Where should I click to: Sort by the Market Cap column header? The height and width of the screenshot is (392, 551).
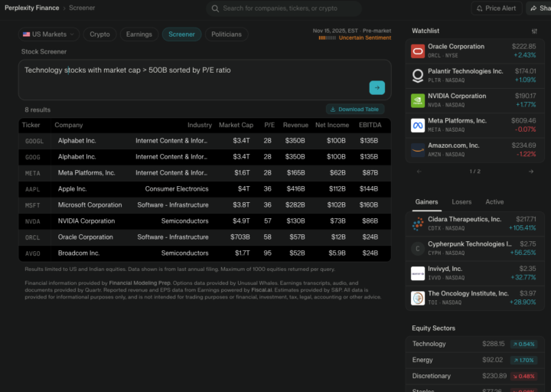(x=236, y=125)
